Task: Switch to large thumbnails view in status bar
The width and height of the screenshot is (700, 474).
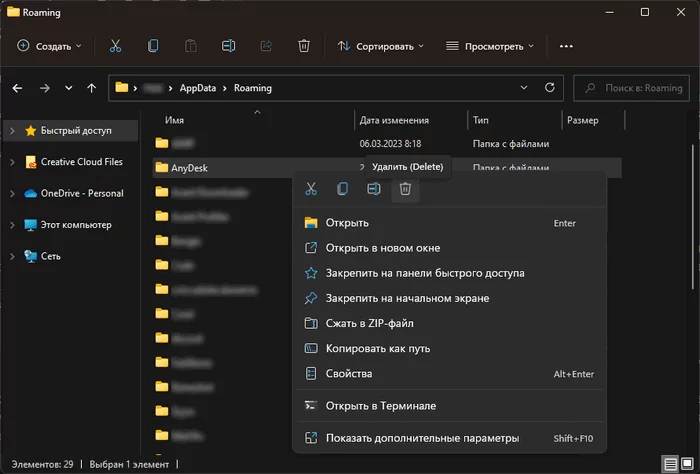Action: pyautogui.click(x=688, y=464)
